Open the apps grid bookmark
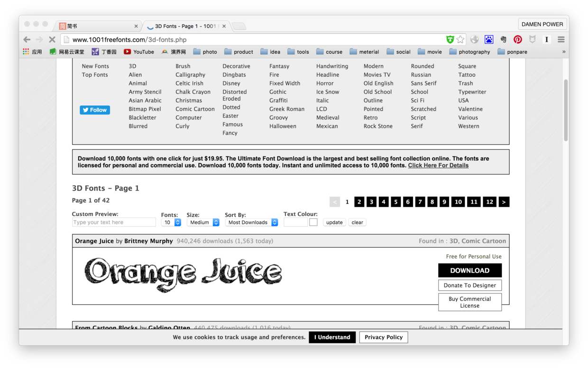The image size is (588, 368). (x=32, y=52)
